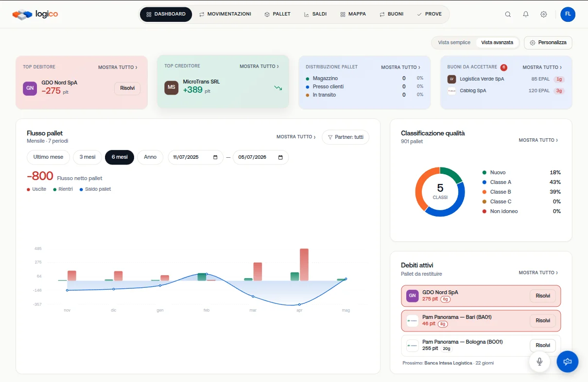Screen dimensions: 588x382
Task: Open the settings gear icon
Action: (544, 14)
